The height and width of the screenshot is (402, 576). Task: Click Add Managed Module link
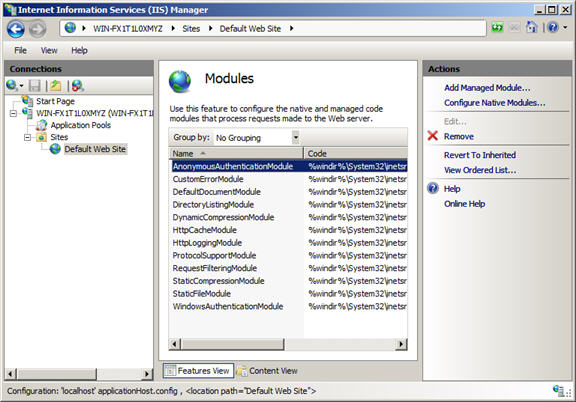(487, 88)
